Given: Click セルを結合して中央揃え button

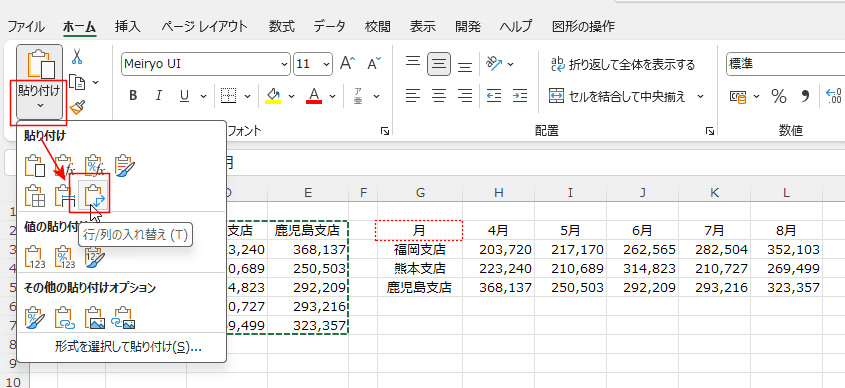Looking at the screenshot, I should [618, 96].
